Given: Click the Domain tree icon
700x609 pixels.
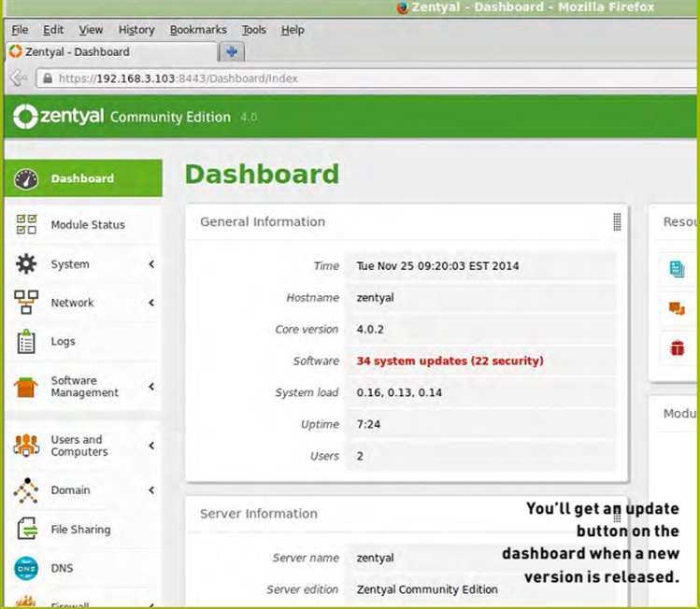Looking at the screenshot, I should (26, 490).
